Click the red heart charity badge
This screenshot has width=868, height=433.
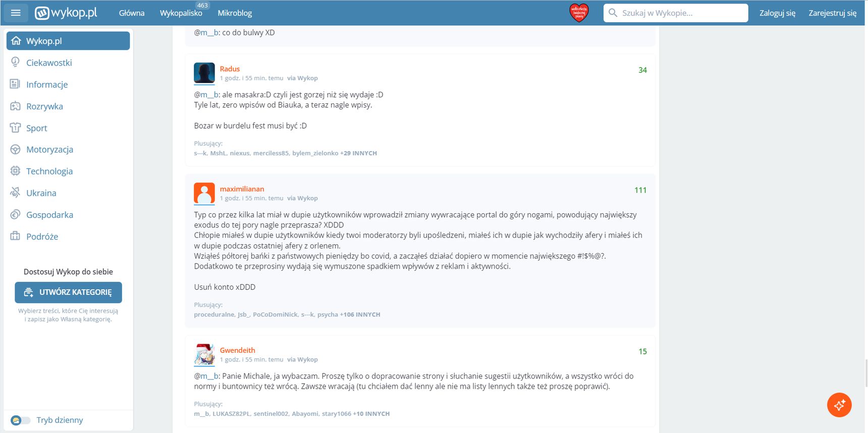(579, 13)
